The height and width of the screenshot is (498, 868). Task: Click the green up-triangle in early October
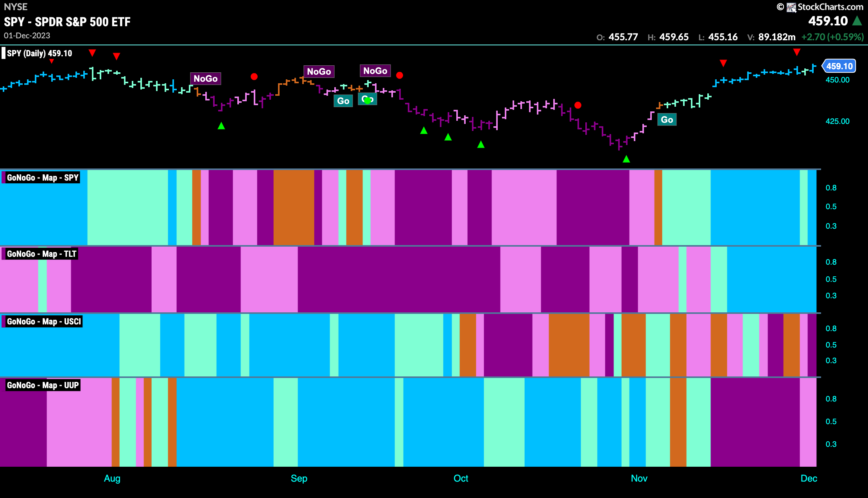pyautogui.click(x=481, y=144)
